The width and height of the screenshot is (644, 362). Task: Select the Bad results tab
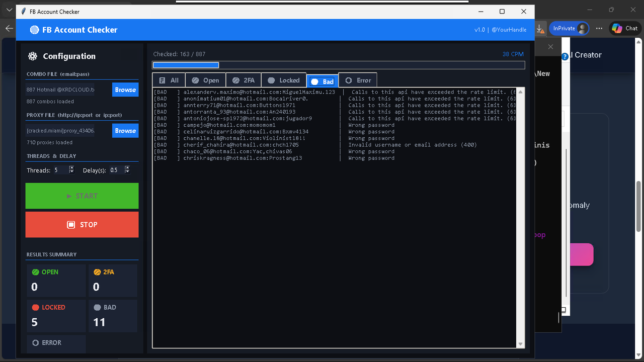[x=323, y=81]
